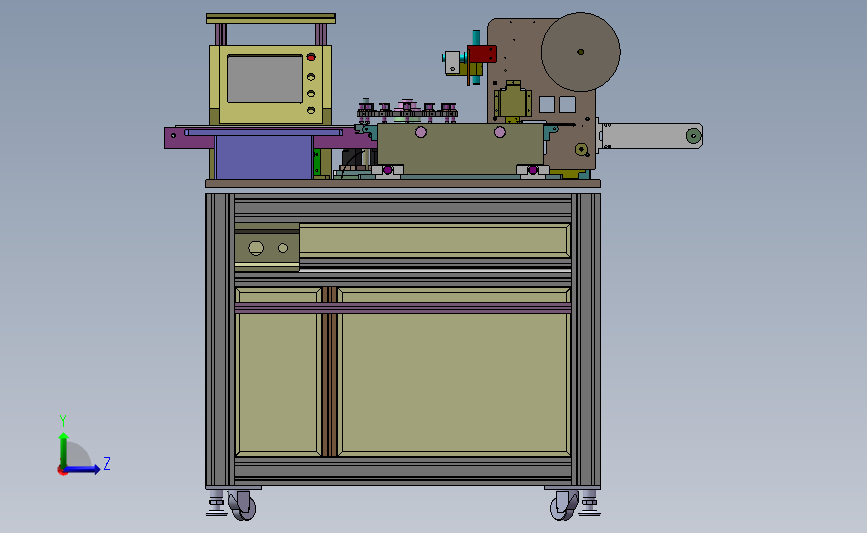Select the right pink pin on olive block
The image size is (867, 533).
500,132
